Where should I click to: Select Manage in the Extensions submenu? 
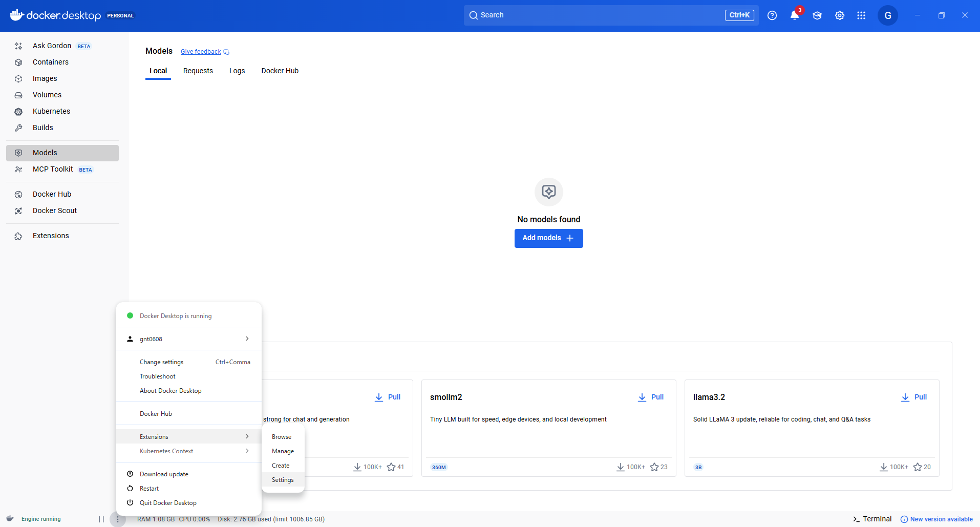[283, 451]
